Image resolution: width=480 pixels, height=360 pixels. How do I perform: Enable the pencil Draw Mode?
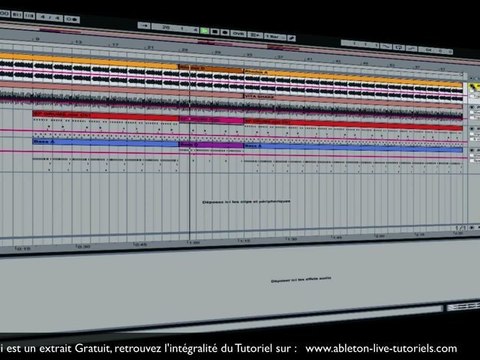pyautogui.click(x=292, y=38)
